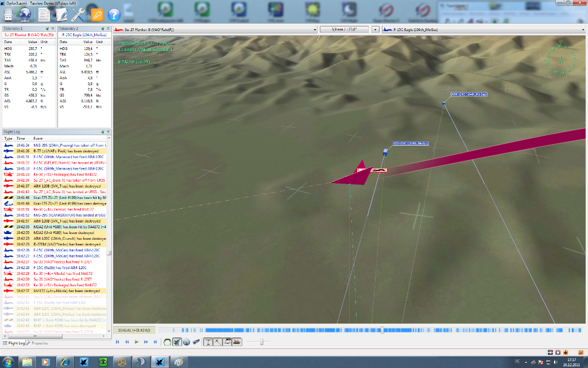The image size is (588, 368).
Task: Click the orange key registration icon
Action: tap(96, 14)
